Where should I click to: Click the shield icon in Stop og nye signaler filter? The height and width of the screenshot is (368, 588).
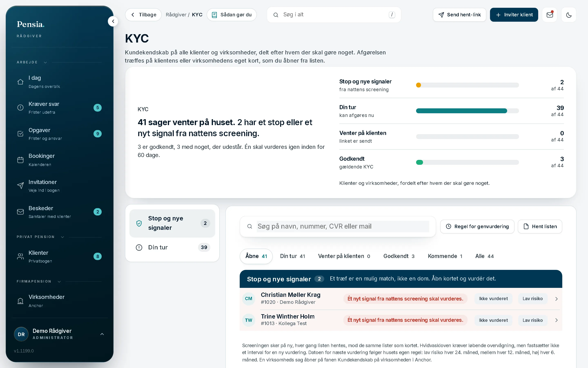point(139,223)
